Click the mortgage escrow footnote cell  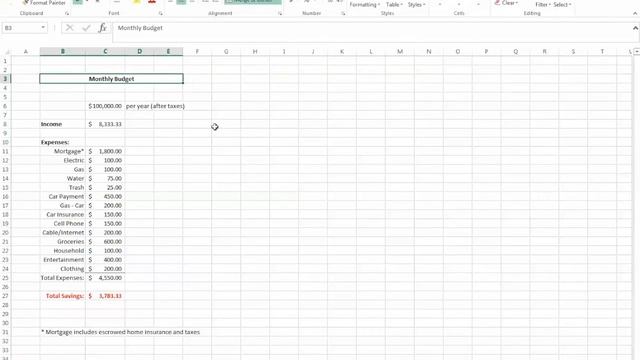point(120,332)
